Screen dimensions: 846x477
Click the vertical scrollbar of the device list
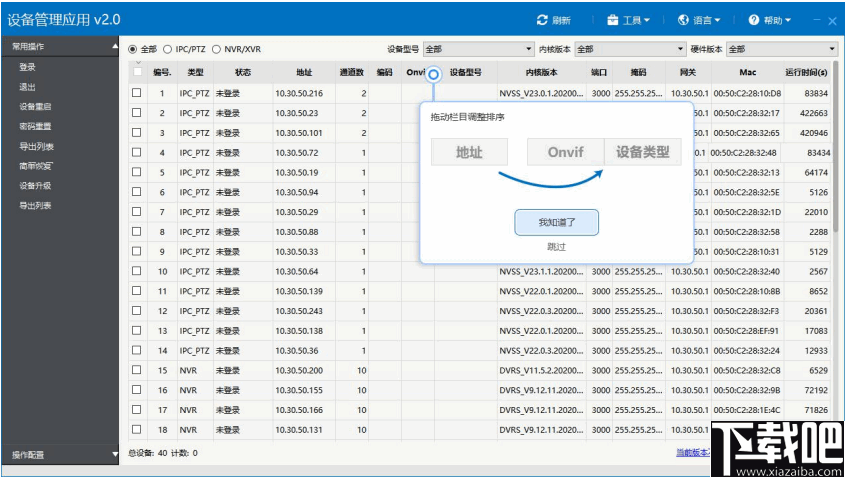(836, 147)
